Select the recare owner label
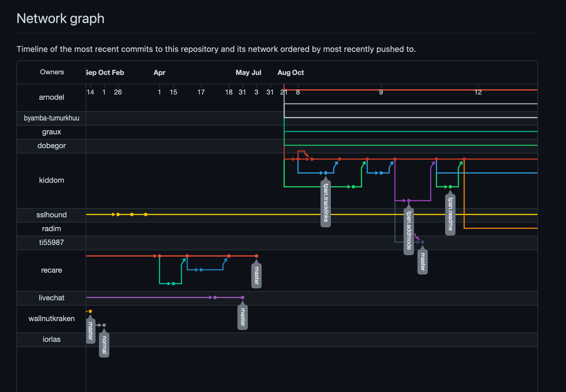The image size is (566, 392). click(x=51, y=270)
